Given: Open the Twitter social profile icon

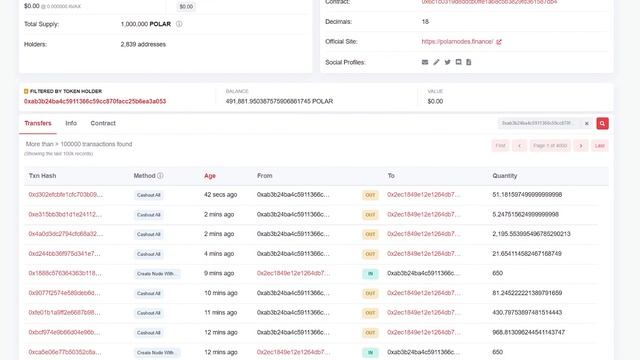Looking at the screenshot, I should click(447, 62).
